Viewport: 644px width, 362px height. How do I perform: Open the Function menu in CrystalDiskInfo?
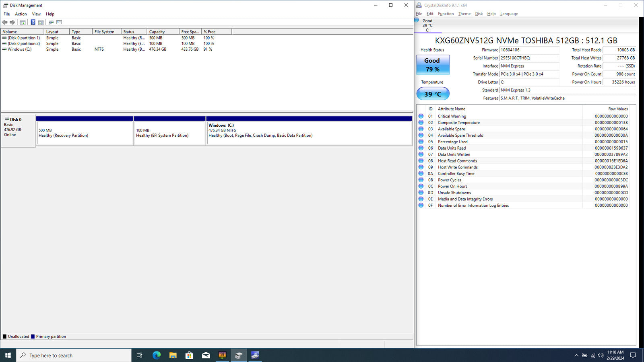click(x=446, y=14)
